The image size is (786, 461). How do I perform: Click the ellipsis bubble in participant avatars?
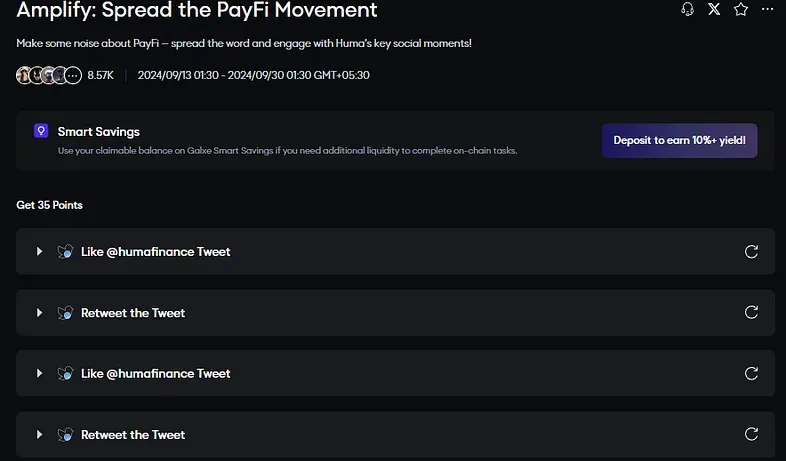73,75
